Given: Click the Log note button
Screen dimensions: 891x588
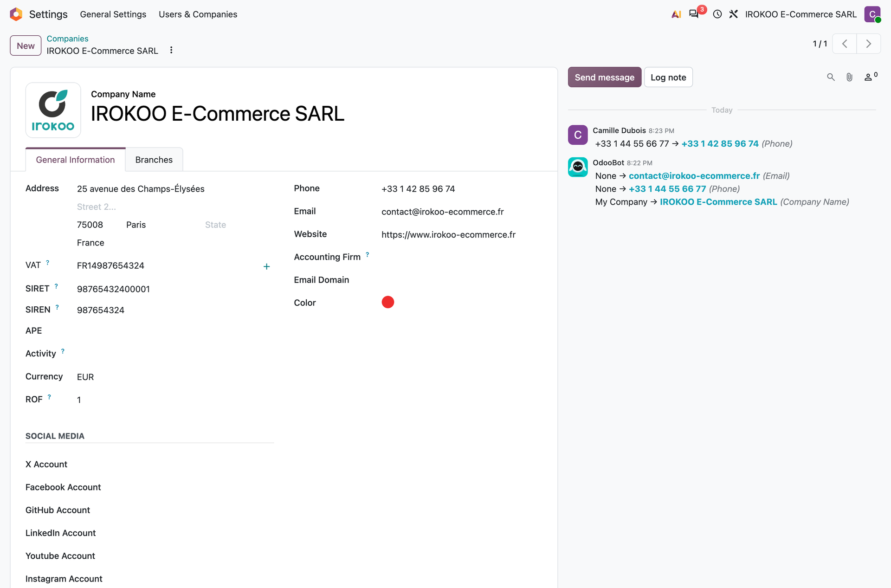Looking at the screenshot, I should [668, 78].
